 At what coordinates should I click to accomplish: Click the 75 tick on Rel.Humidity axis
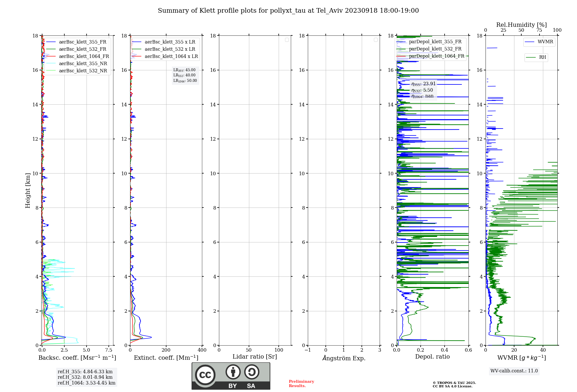(x=539, y=30)
